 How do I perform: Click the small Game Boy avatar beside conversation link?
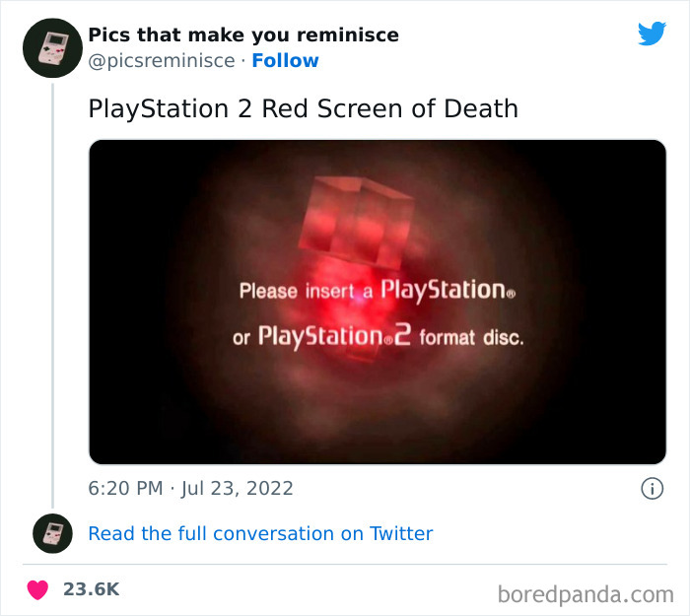pyautogui.click(x=51, y=533)
